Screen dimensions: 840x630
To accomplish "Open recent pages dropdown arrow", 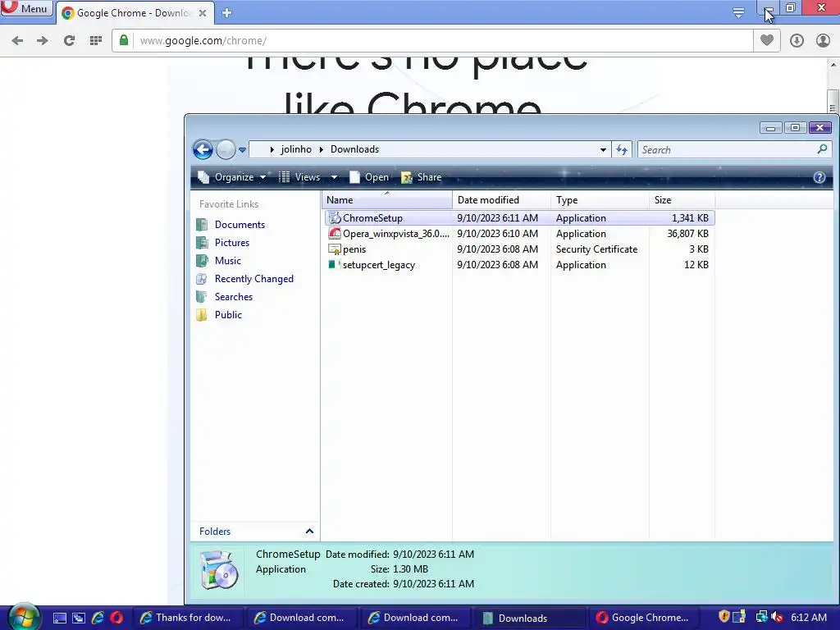I will (x=242, y=150).
